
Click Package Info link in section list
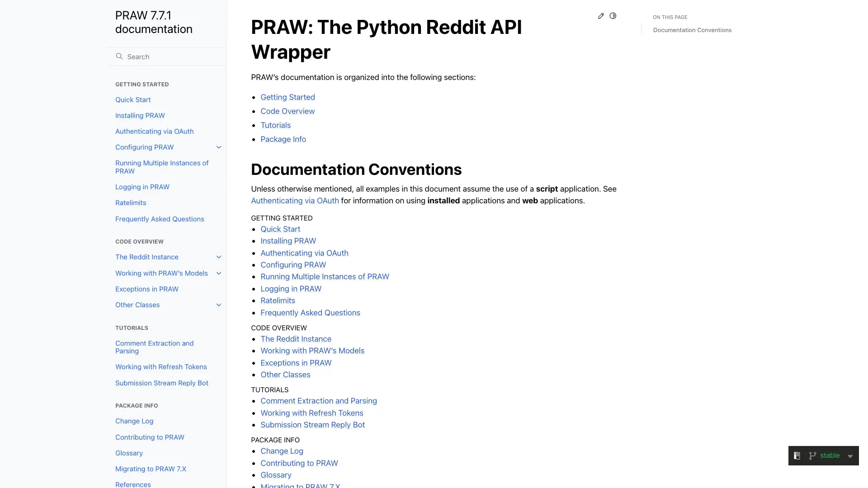coord(283,139)
